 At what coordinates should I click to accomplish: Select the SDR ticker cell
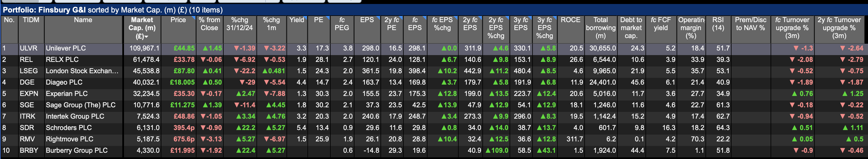27,128
